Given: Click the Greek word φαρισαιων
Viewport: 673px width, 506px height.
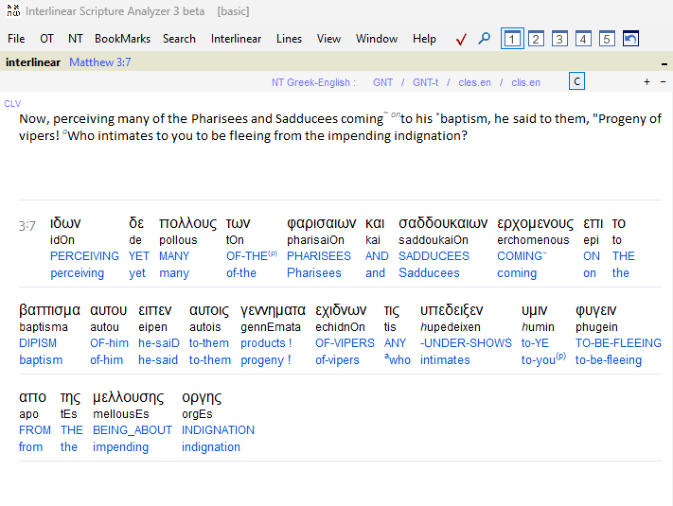Looking at the screenshot, I should coord(321,223).
